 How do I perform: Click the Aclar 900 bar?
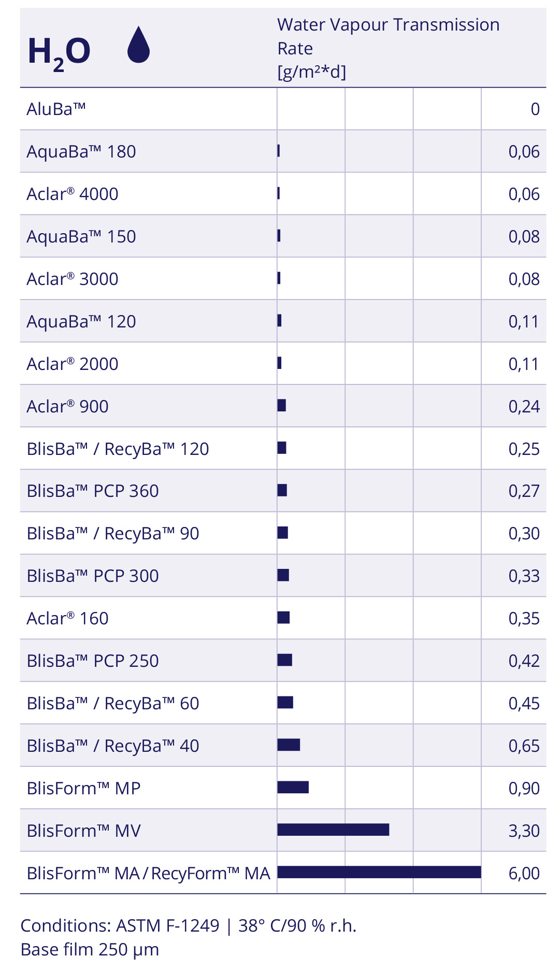tap(282, 405)
